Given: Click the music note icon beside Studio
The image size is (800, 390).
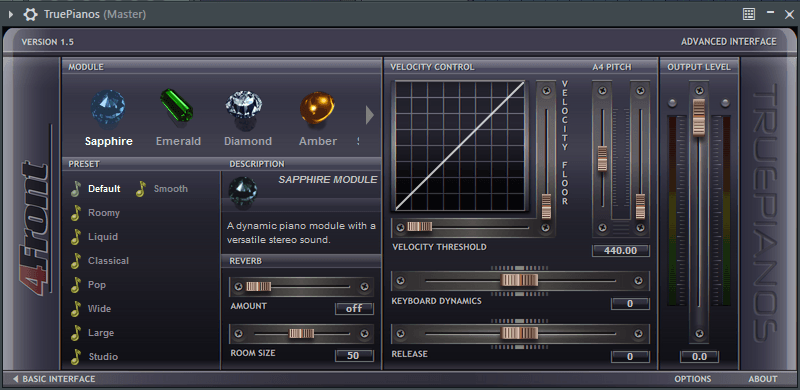Looking at the screenshot, I should pyautogui.click(x=76, y=357).
